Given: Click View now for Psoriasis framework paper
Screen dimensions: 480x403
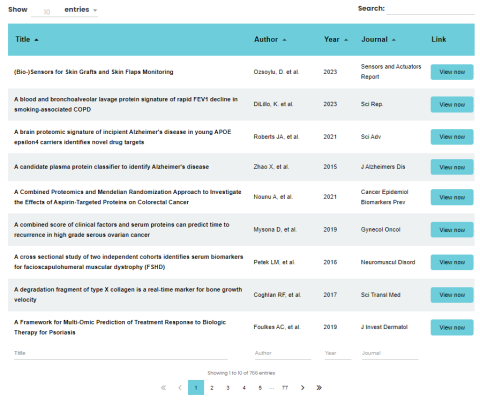Looking at the screenshot, I should [x=452, y=327].
